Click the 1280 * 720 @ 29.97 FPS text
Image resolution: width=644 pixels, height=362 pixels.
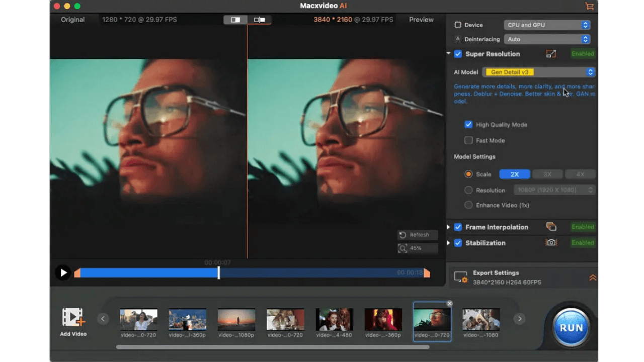(x=139, y=20)
